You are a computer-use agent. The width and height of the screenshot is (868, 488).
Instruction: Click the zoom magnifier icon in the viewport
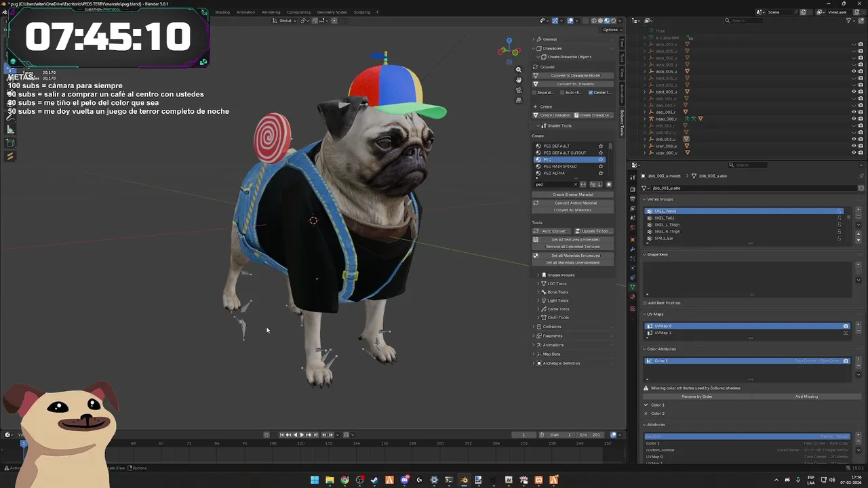click(x=519, y=70)
